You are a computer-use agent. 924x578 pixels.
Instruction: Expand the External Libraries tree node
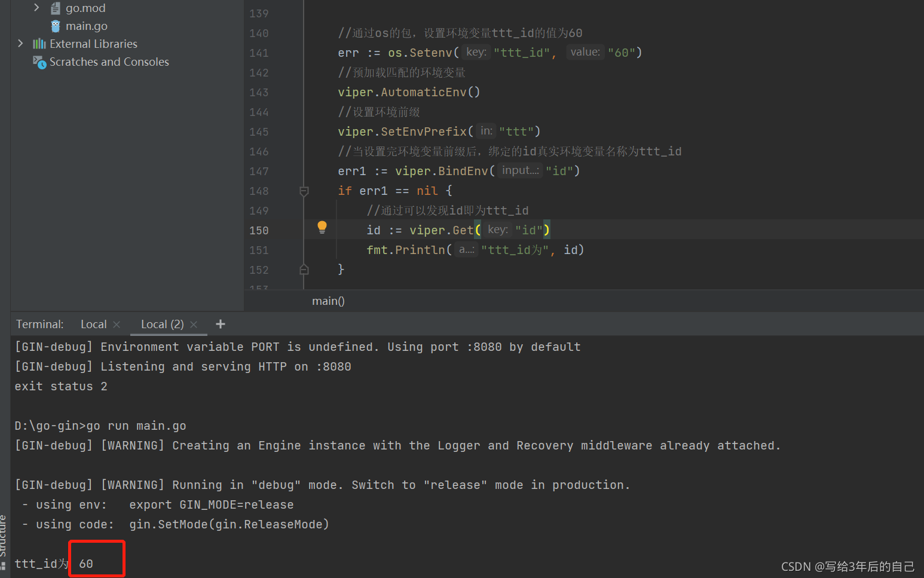click(x=20, y=44)
